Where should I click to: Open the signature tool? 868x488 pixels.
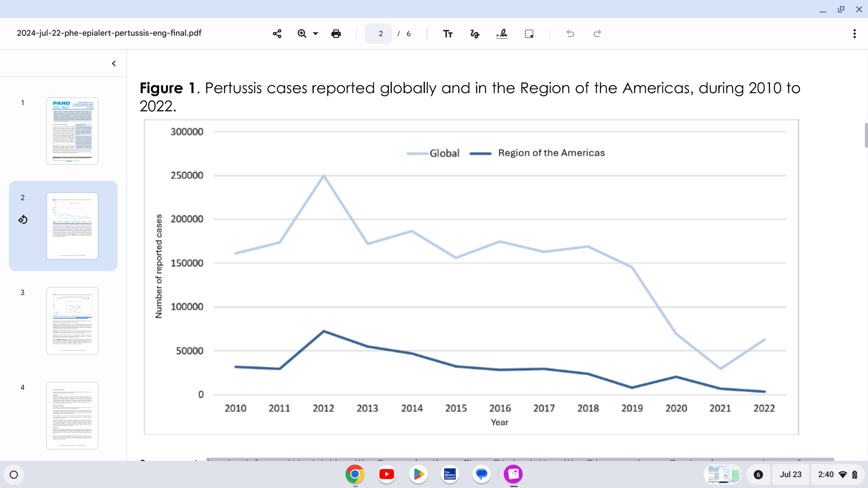pyautogui.click(x=502, y=33)
